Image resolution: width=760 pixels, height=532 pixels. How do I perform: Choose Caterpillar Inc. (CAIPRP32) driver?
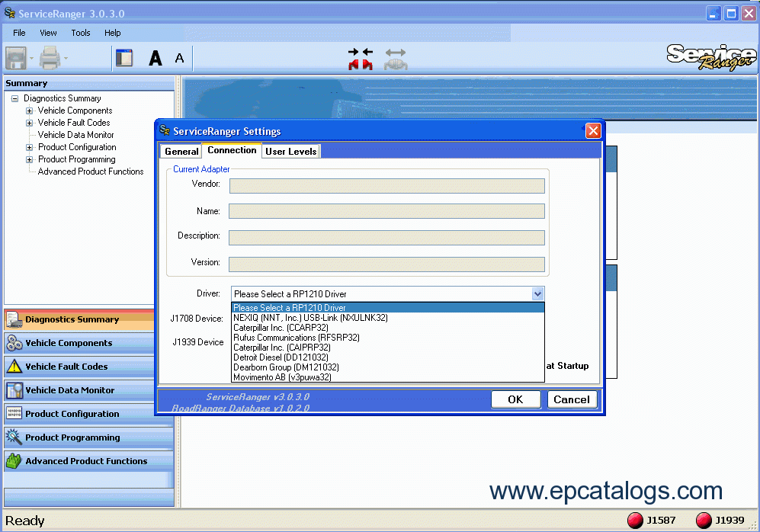388,348
